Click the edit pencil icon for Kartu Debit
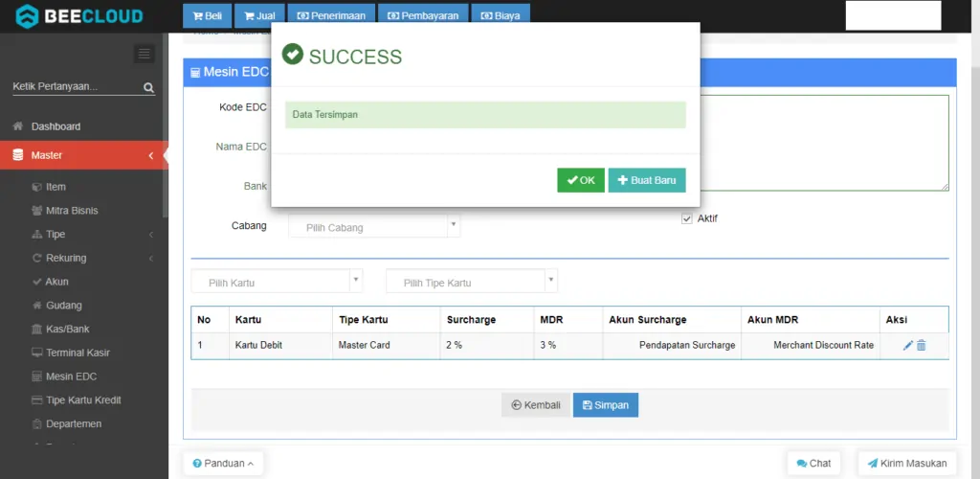980x479 pixels. pos(908,345)
